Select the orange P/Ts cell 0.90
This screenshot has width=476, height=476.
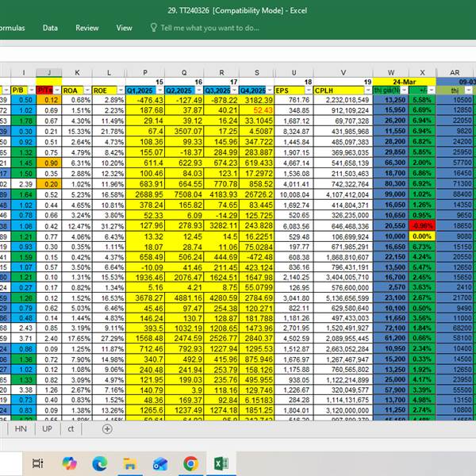click(x=49, y=163)
